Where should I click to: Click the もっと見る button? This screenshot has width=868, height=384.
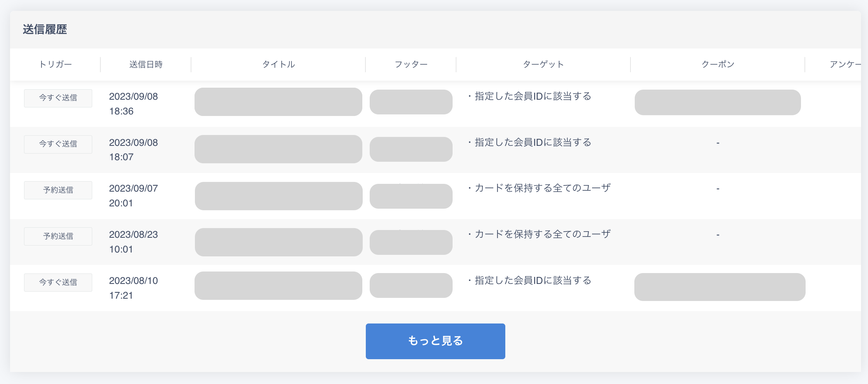435,341
